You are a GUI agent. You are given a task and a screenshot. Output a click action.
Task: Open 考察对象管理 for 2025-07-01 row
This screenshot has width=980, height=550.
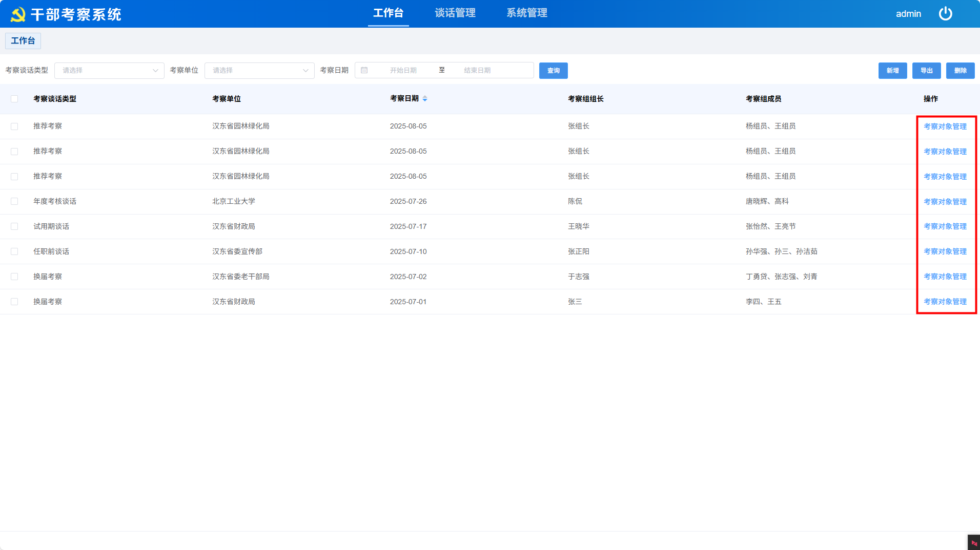tap(945, 302)
